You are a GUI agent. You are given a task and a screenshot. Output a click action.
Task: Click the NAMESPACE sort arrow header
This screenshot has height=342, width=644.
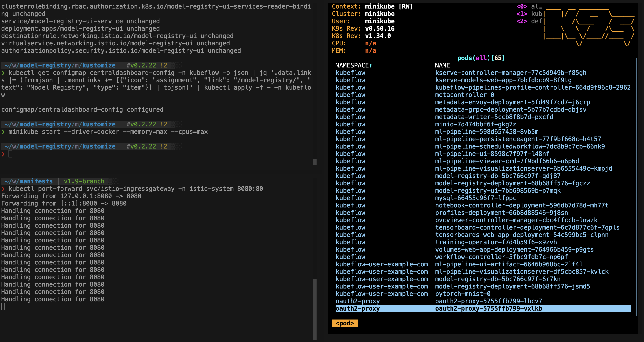[353, 65]
